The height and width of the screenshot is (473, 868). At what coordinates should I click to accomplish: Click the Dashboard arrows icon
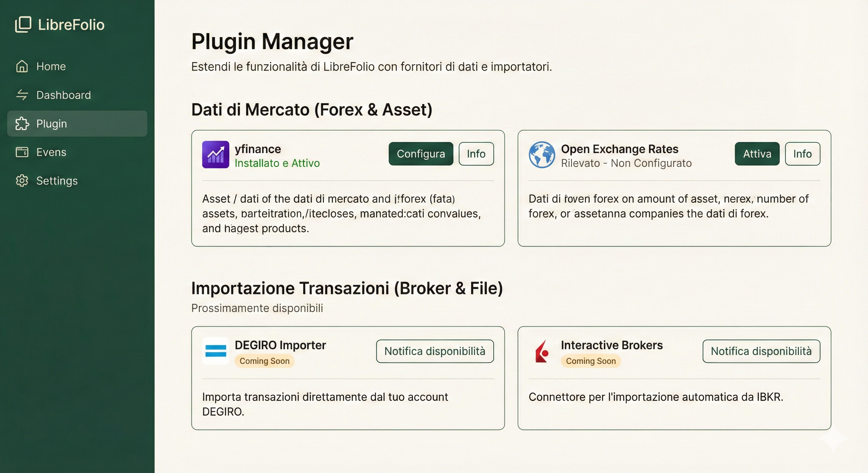click(x=22, y=95)
